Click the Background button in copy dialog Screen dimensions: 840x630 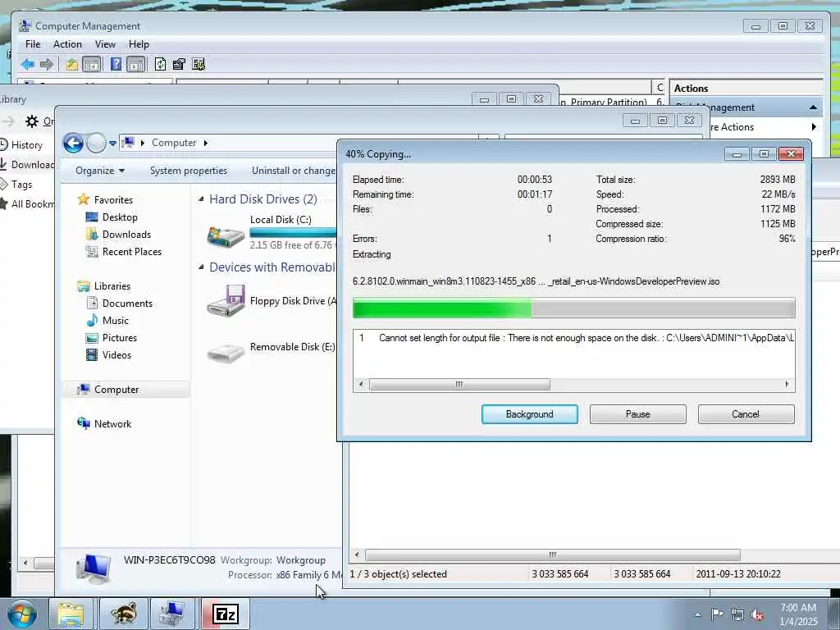click(529, 414)
